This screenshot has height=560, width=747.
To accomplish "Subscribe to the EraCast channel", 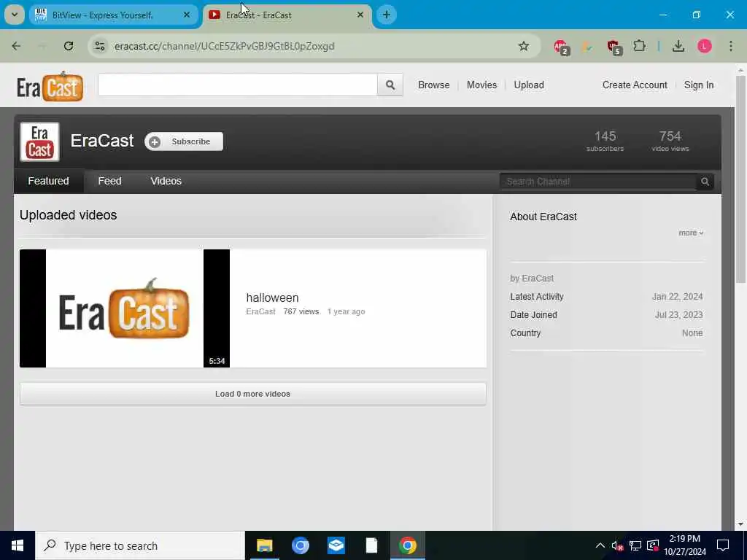I will (x=184, y=141).
